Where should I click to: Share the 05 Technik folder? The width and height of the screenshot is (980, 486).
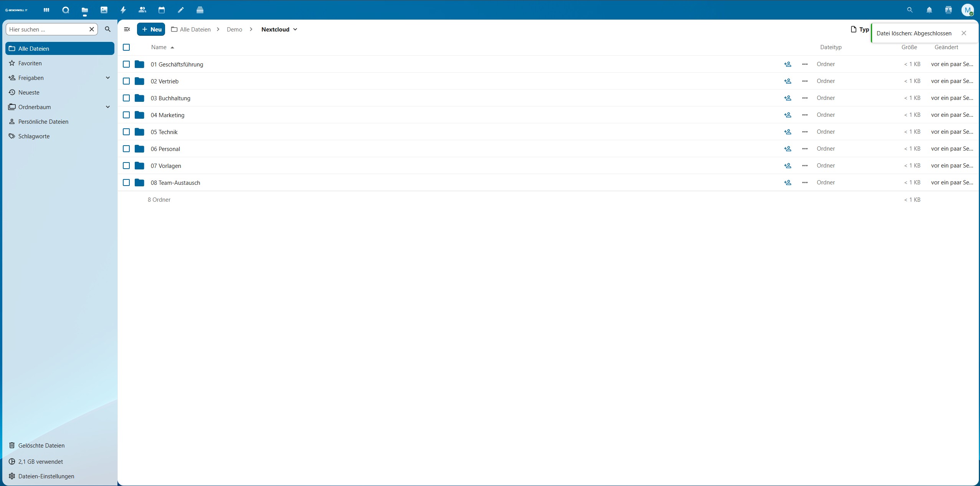coord(787,132)
